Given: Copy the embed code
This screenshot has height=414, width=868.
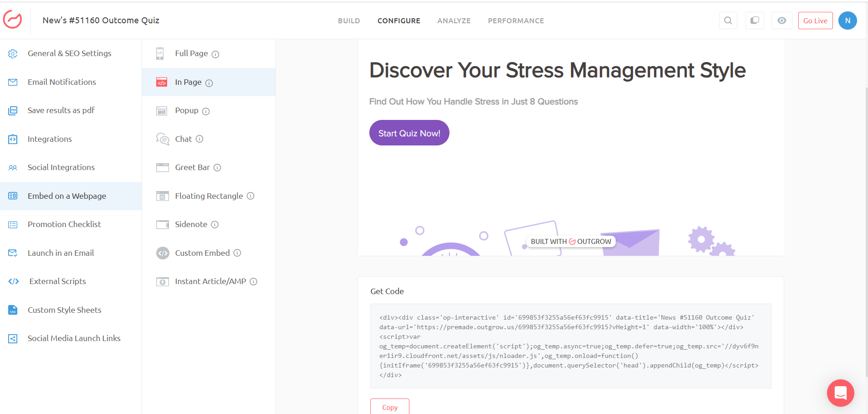Looking at the screenshot, I should tap(389, 407).
